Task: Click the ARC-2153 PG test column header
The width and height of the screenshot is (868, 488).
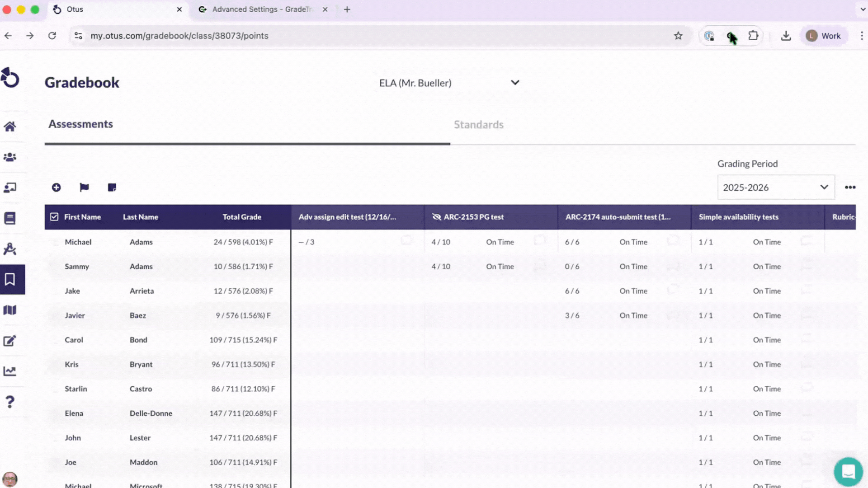Action: [473, 217]
